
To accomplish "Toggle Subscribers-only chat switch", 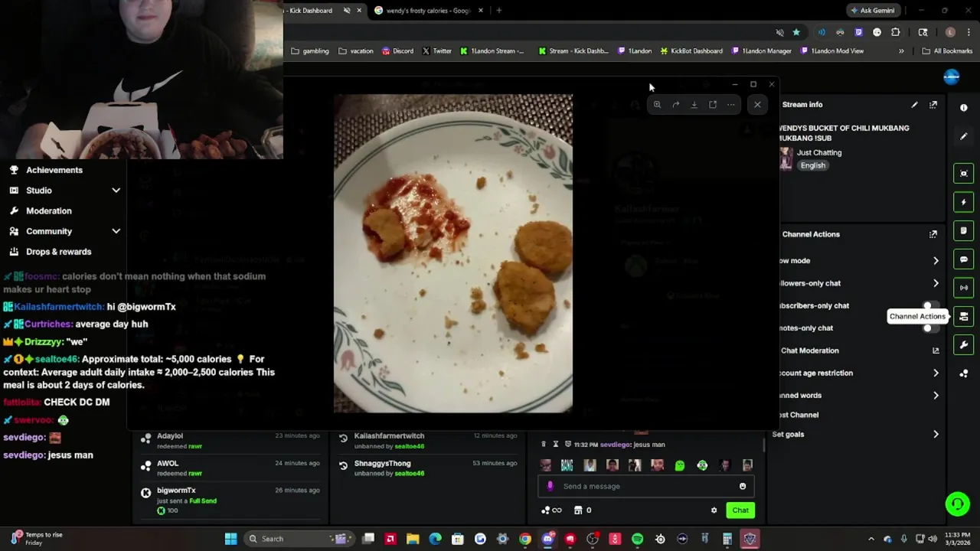I will (929, 306).
